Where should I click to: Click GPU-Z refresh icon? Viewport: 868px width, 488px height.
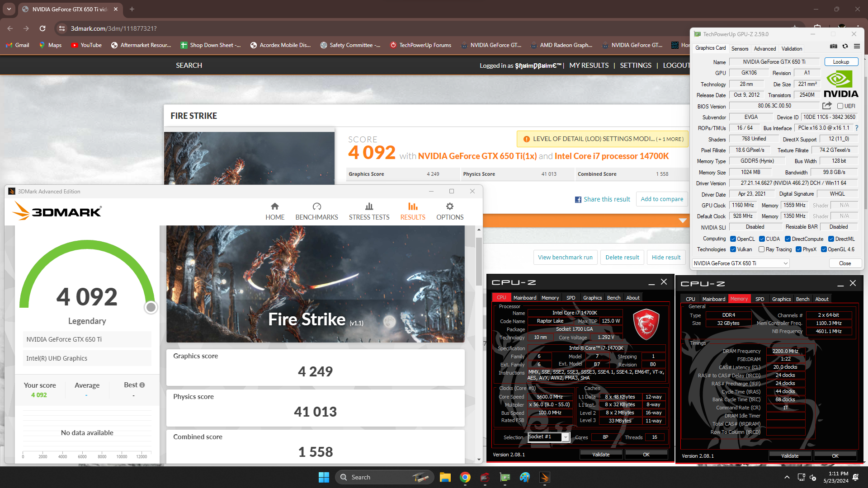tap(845, 47)
